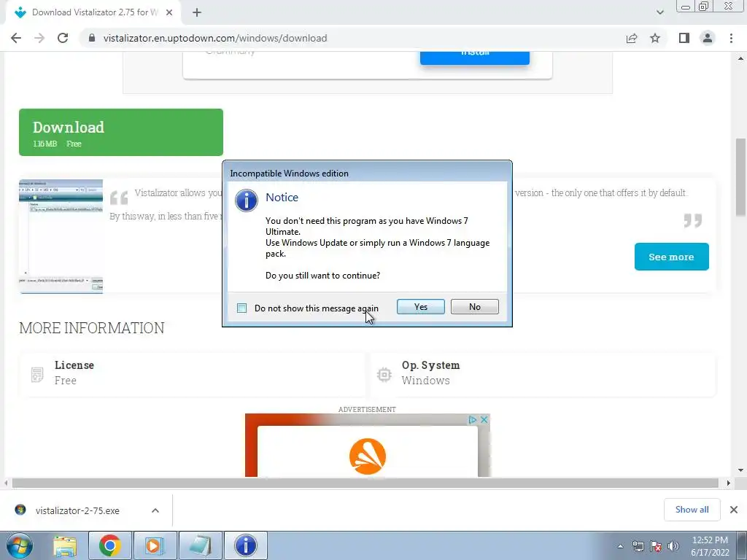This screenshot has width=747, height=560.
Task: Open the Action Center flag icon
Action: [656, 546]
